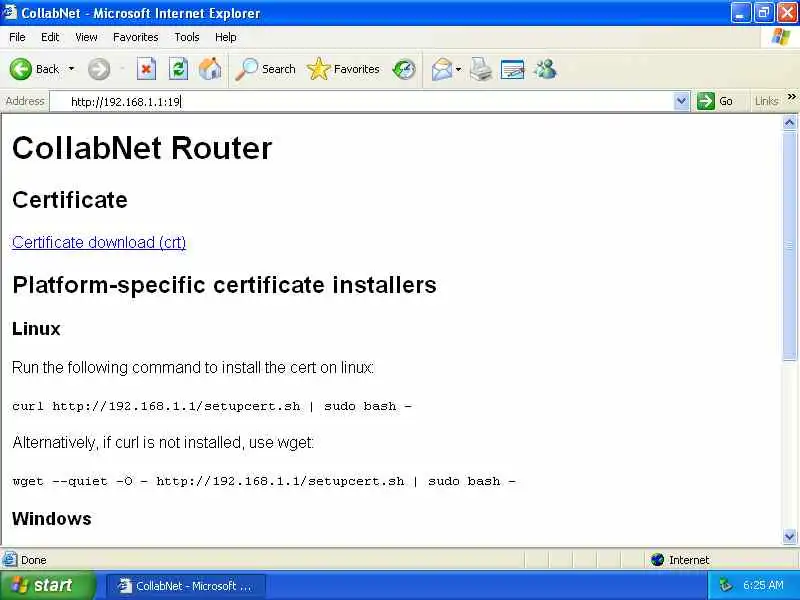Expand the Address bar dropdown list
This screenshot has width=800, height=600.
tap(682, 101)
